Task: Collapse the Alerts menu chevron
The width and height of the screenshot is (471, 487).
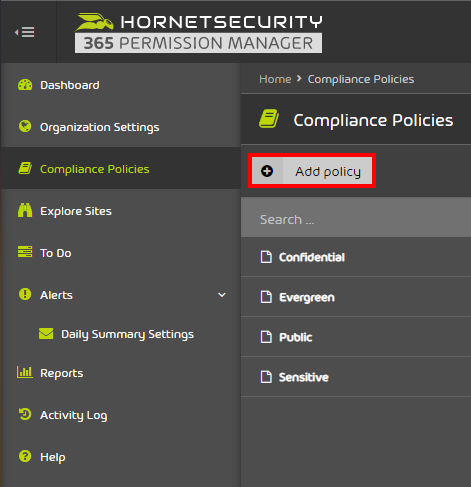Action: (x=222, y=295)
